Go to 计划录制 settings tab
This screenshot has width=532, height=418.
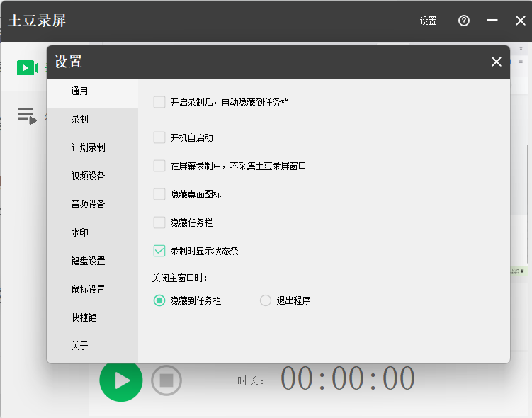coord(92,147)
